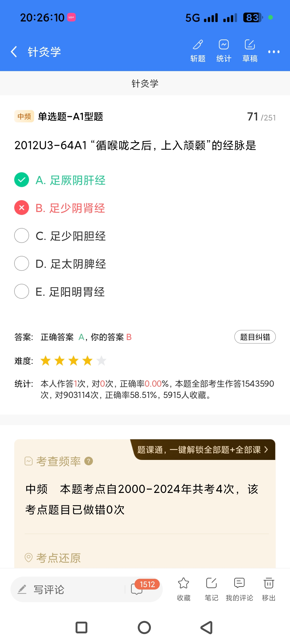Tap the back arrow icon
The image size is (290, 644).
pyautogui.click(x=14, y=52)
